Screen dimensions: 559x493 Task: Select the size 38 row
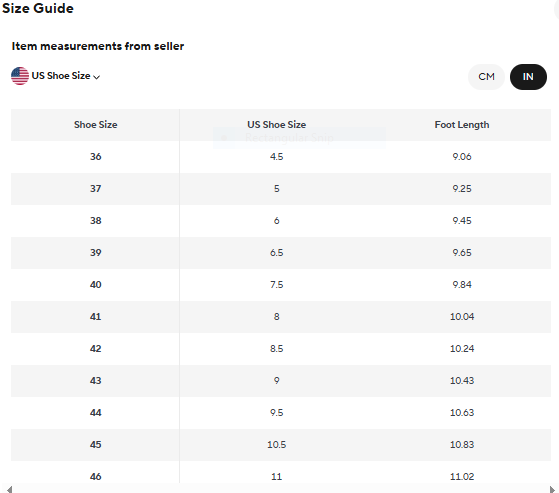[281, 221]
